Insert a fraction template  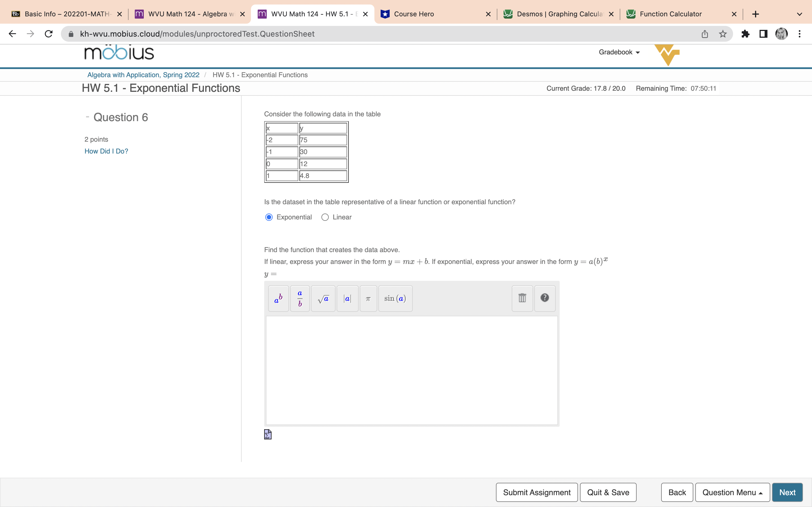(x=300, y=298)
